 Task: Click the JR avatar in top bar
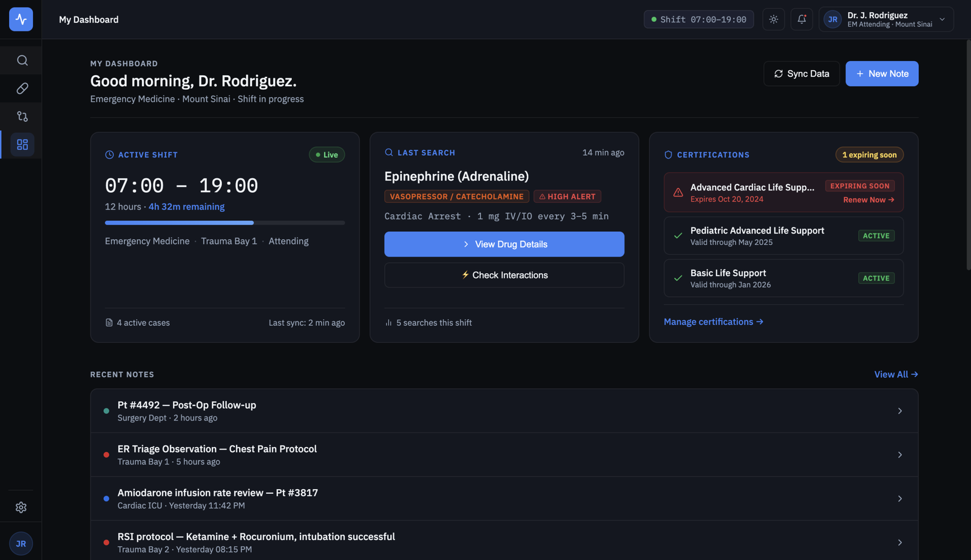tap(833, 19)
